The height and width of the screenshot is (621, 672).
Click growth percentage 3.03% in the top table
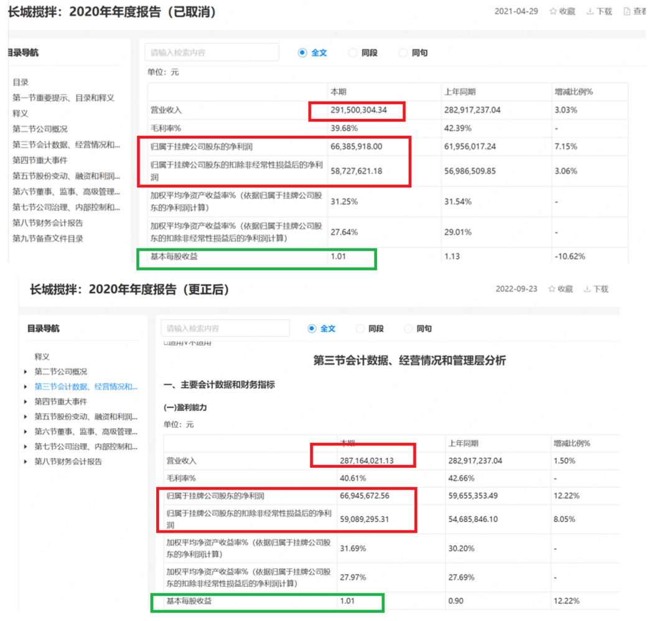coord(566,110)
